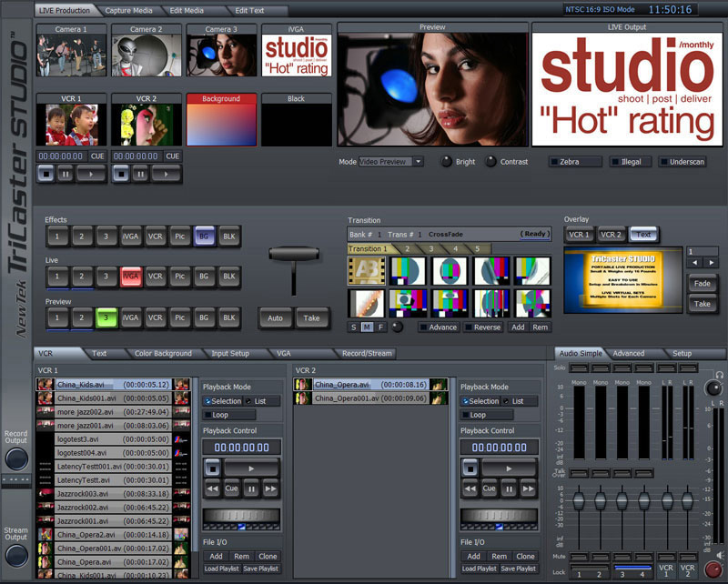The image size is (728, 584).
Task: Toggle the Zebra option
Action: pos(575,162)
